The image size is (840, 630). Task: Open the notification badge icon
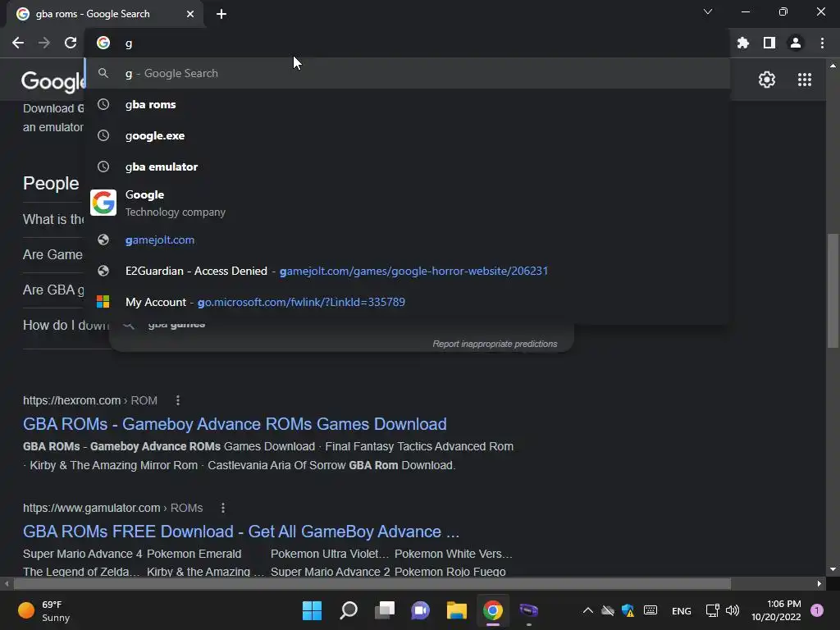tap(817, 610)
